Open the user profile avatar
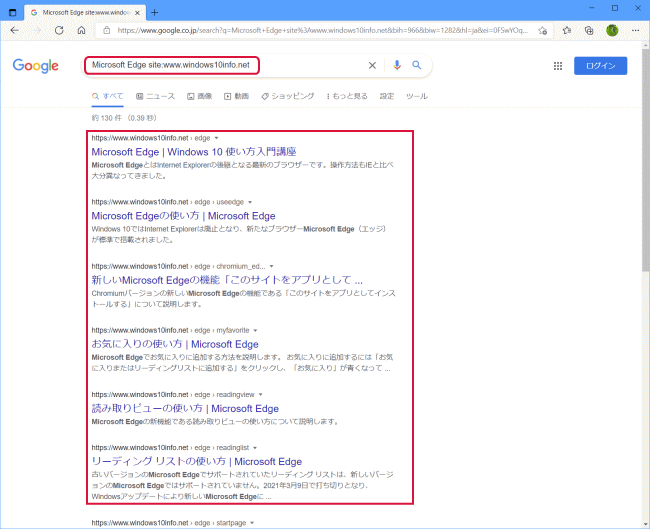The height and width of the screenshot is (529, 650). pyautogui.click(x=612, y=30)
